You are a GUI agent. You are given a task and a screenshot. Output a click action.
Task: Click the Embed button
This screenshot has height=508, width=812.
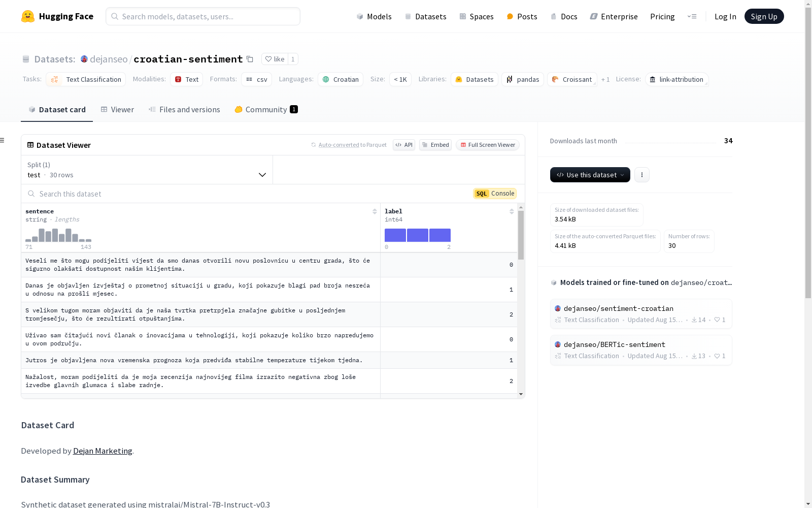point(435,145)
